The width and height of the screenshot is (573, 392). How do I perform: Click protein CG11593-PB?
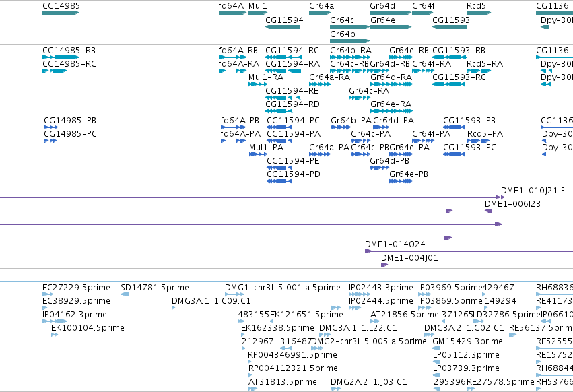pos(454,127)
